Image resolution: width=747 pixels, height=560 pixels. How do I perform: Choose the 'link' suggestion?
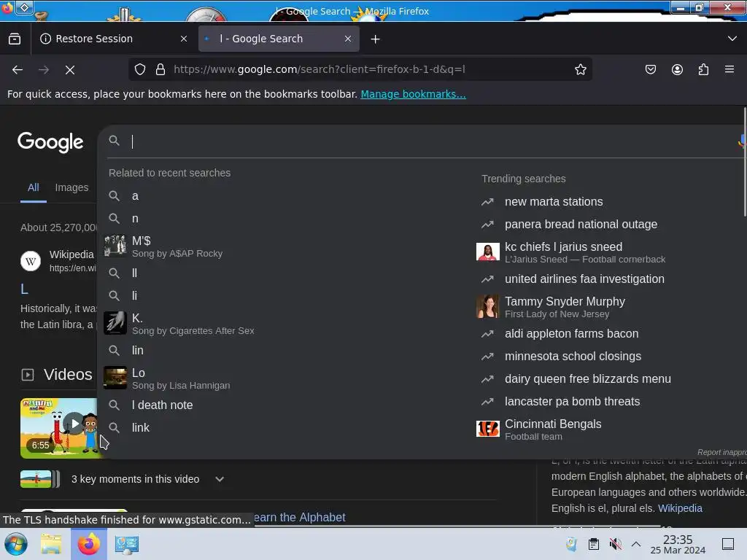point(286,427)
